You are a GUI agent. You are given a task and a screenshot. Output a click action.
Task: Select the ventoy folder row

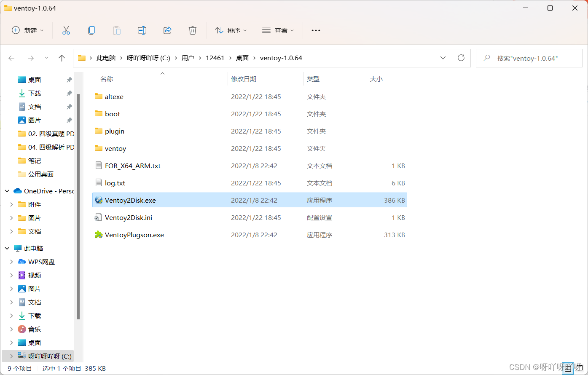(x=250, y=148)
